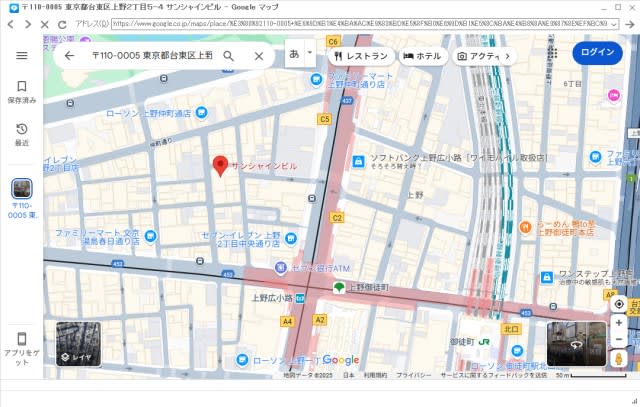This screenshot has width=640, height=407.
Task: Click the Street View pegman icon
Action: [619, 359]
